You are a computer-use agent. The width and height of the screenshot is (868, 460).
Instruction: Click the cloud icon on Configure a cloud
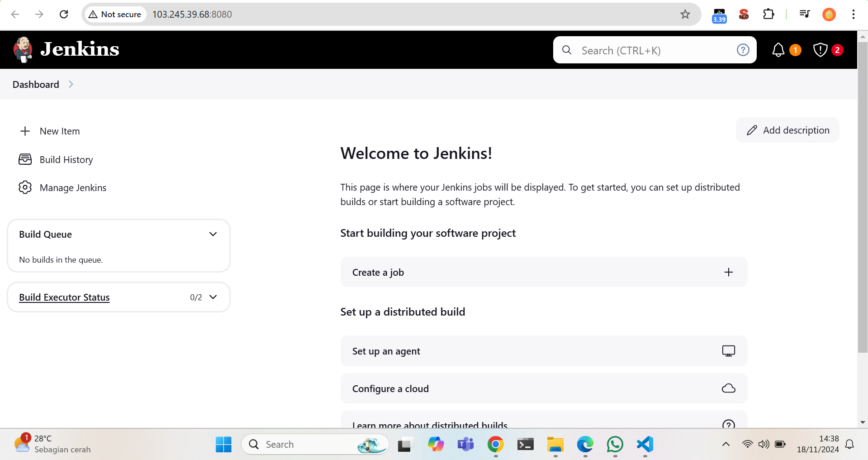tap(728, 388)
